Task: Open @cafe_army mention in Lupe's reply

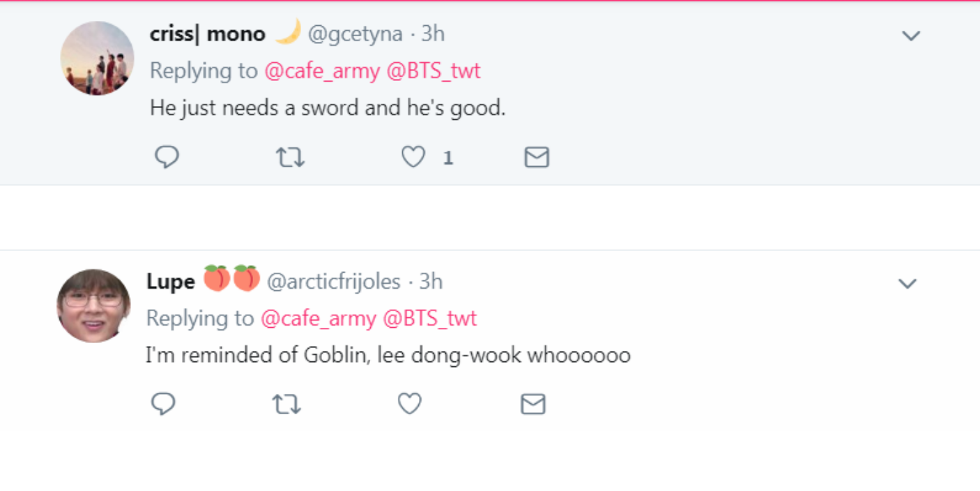Action: 319,318
